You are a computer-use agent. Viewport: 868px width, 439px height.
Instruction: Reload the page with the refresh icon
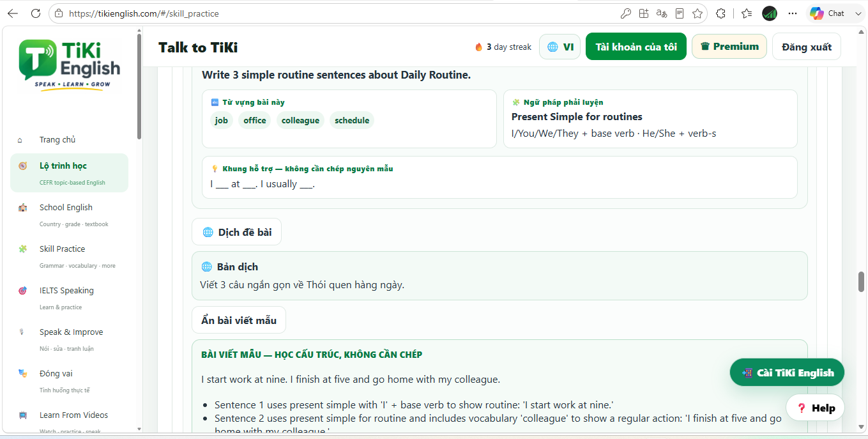36,13
